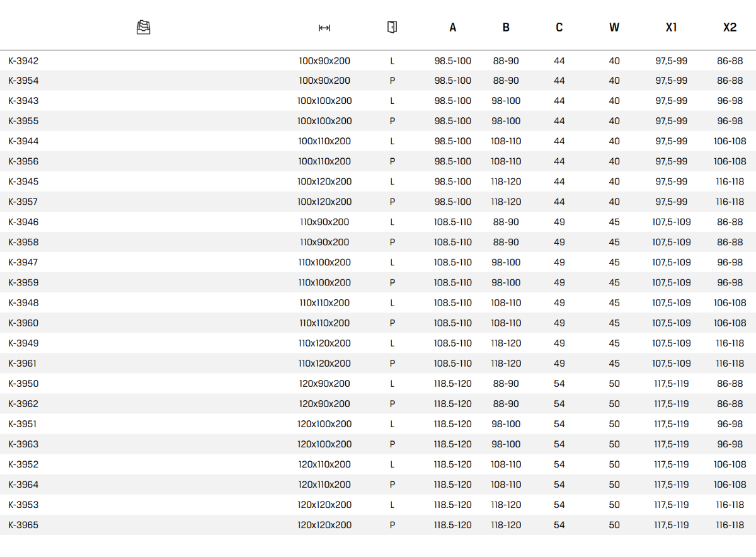
Task: Open the K-3946 product row
Action: click(23, 222)
